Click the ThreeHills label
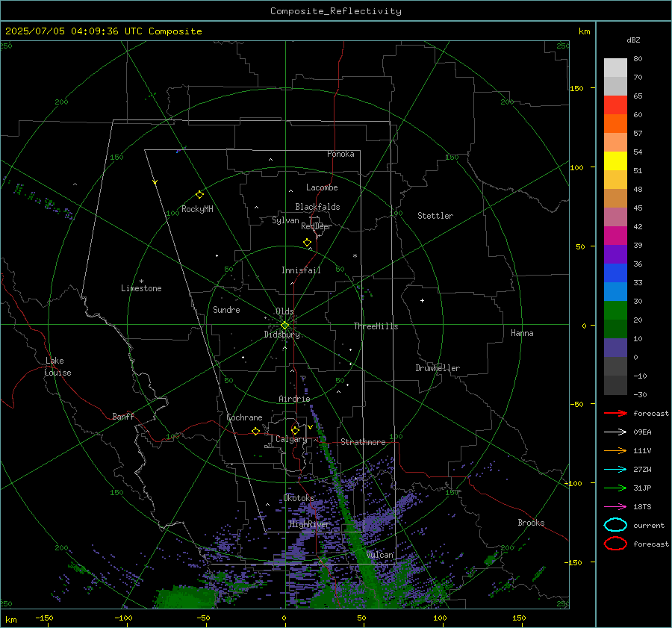 (376, 326)
